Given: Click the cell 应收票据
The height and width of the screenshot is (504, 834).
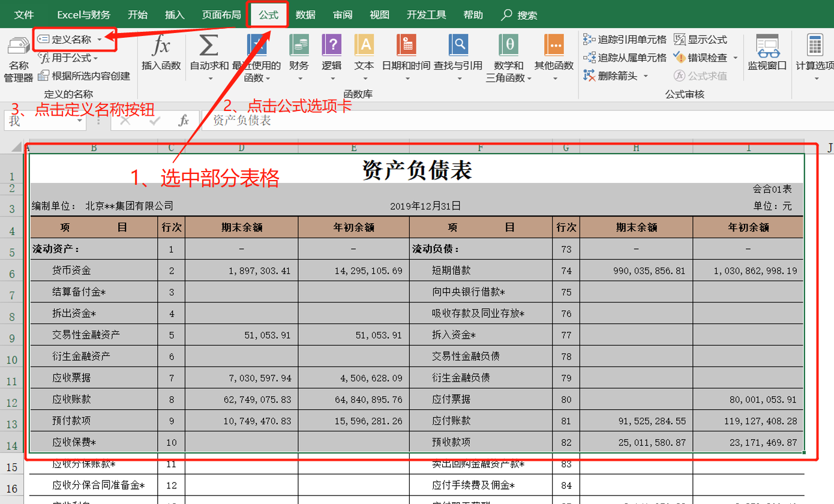Looking at the screenshot, I should point(94,378).
